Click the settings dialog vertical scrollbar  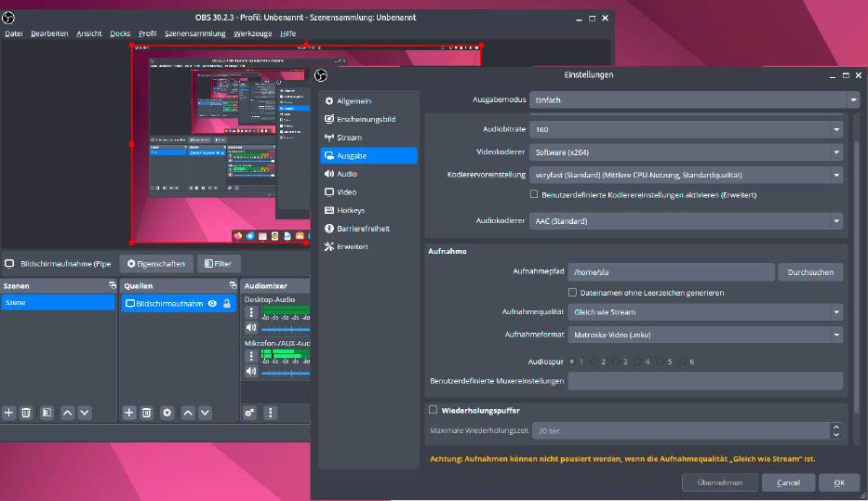(x=857, y=276)
